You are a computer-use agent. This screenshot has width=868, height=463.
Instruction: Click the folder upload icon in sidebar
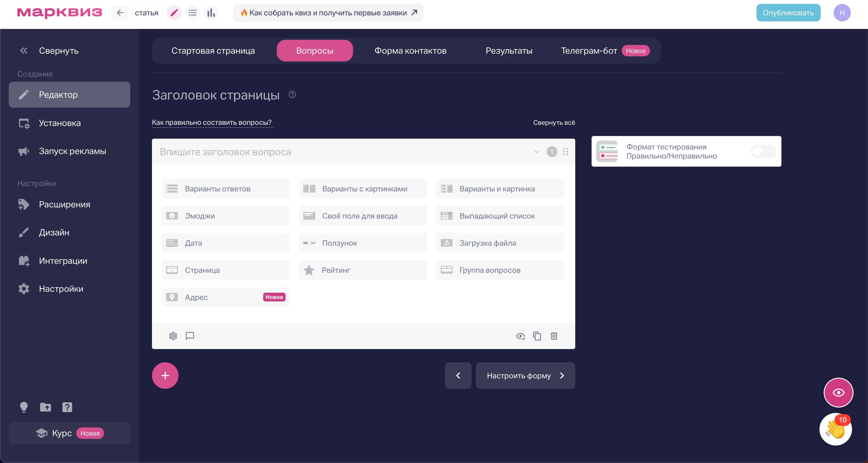46,407
